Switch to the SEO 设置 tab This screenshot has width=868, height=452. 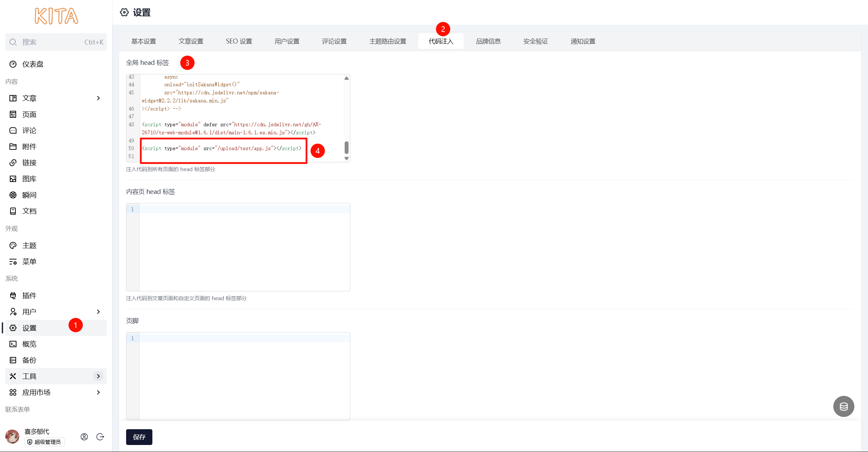point(239,41)
